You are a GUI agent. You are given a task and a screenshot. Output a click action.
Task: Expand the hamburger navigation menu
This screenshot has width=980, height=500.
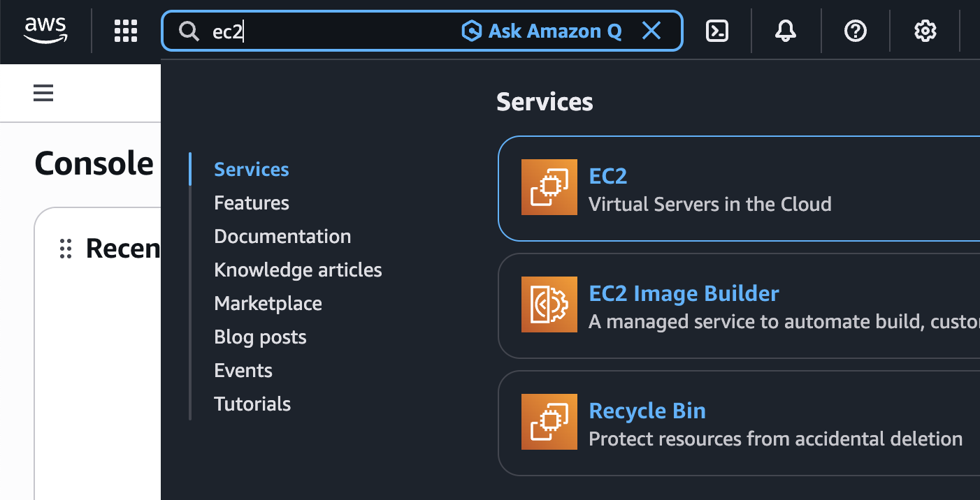pyautogui.click(x=43, y=93)
